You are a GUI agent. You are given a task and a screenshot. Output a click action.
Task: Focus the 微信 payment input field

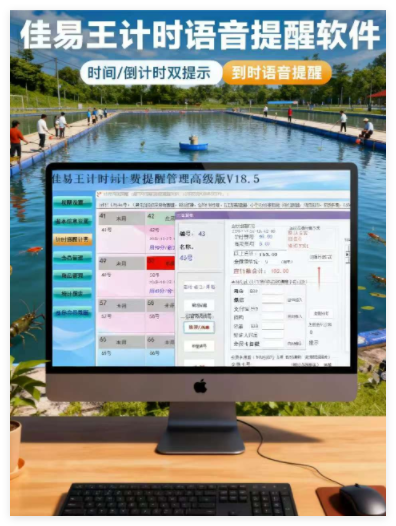coord(273,300)
